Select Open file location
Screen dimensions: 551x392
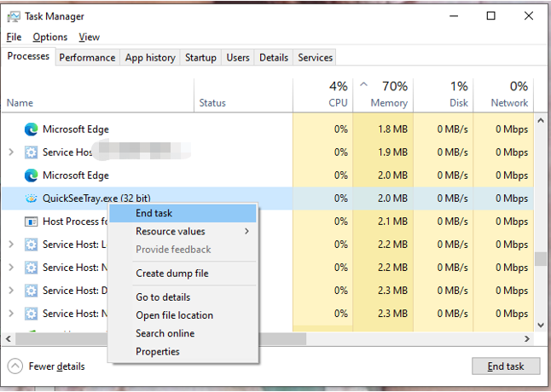[x=183, y=315]
